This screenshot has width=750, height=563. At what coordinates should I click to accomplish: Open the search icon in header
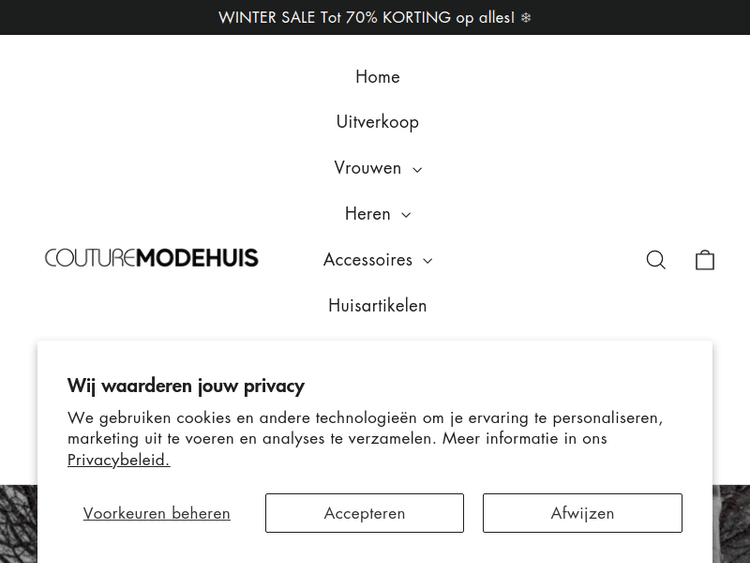coord(656,260)
